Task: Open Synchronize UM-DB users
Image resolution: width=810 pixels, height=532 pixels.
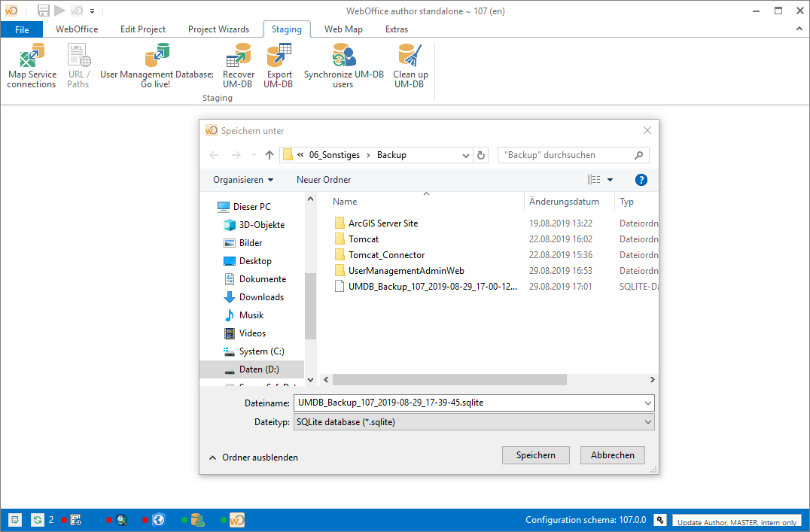Action: (343, 65)
